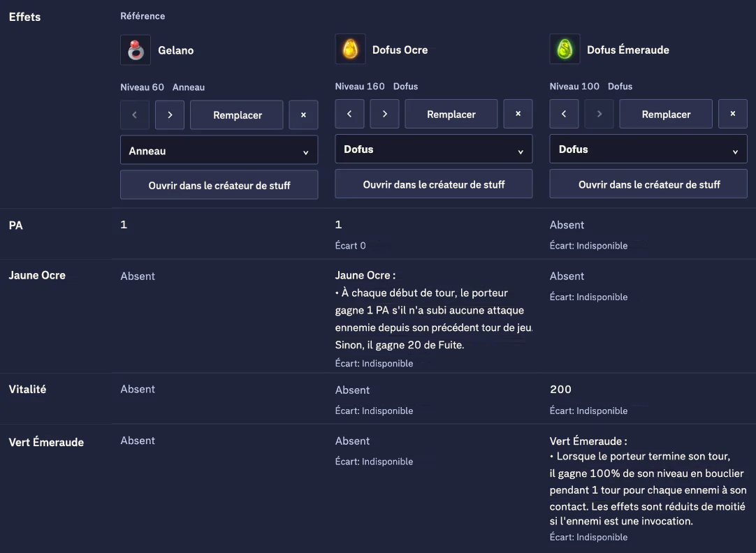
Task: Open Dofus dropdown under Dofus Émeraude
Action: 648,149
